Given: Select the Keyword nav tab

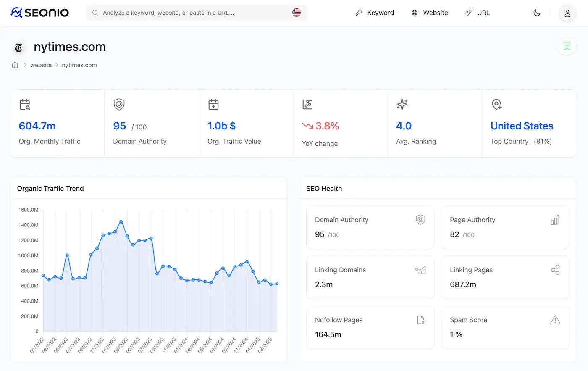Looking at the screenshot, I should point(375,13).
